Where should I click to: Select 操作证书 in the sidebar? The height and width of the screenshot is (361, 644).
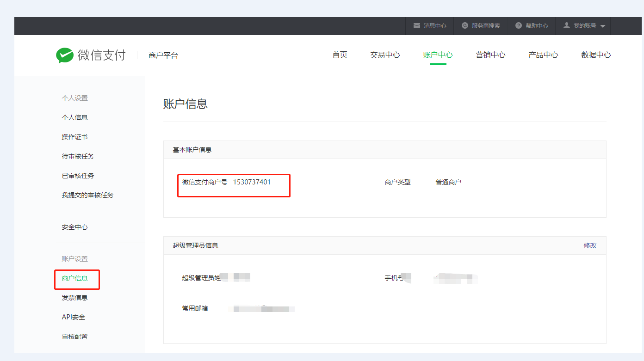75,137
